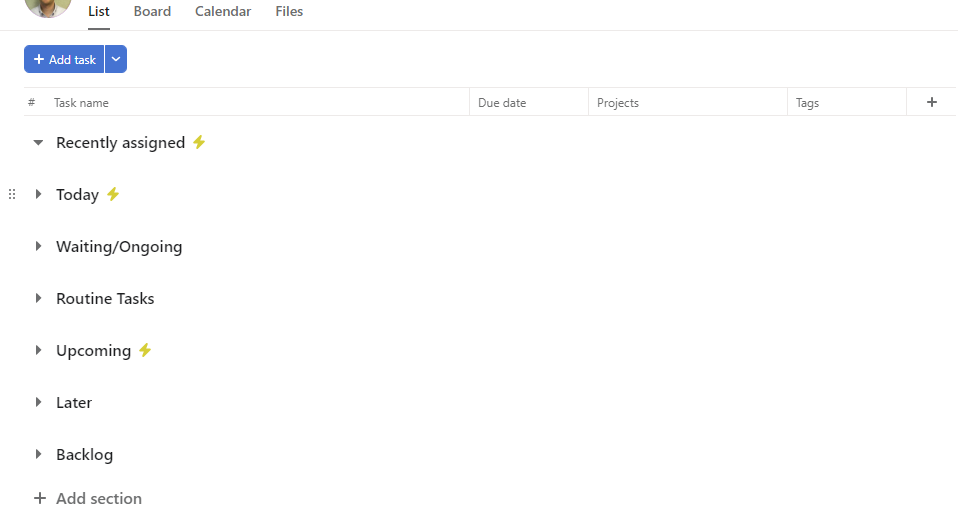Viewport: 958px width, 523px height.
Task: Click the Add task button
Action: pos(64,59)
